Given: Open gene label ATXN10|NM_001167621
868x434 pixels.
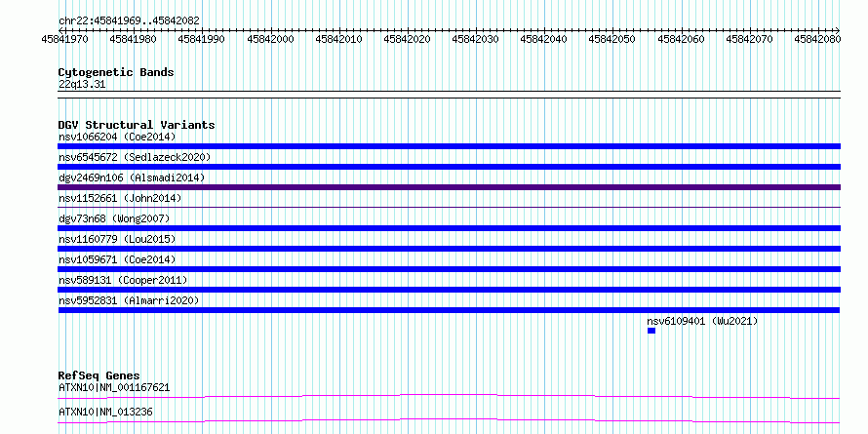Looking at the screenshot, I should click(114, 387).
